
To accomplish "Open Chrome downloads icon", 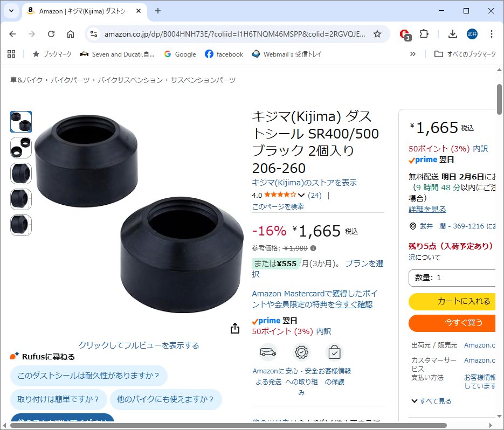I will click(x=453, y=34).
